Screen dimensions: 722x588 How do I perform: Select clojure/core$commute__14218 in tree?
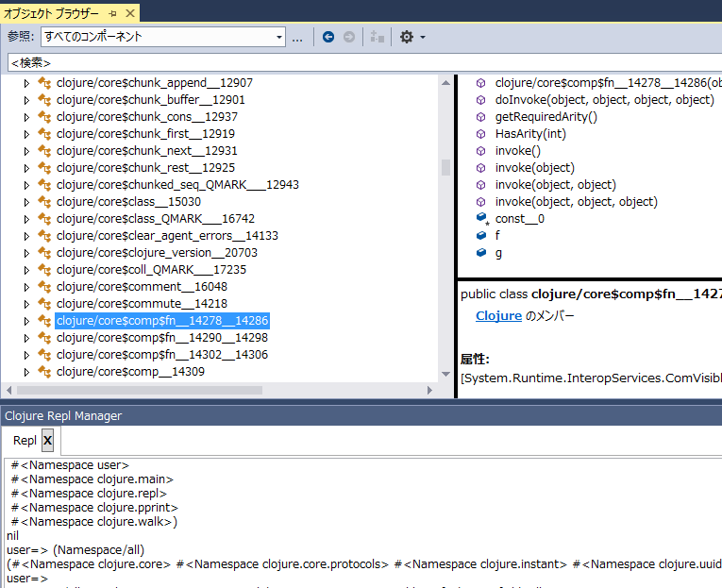coord(142,304)
